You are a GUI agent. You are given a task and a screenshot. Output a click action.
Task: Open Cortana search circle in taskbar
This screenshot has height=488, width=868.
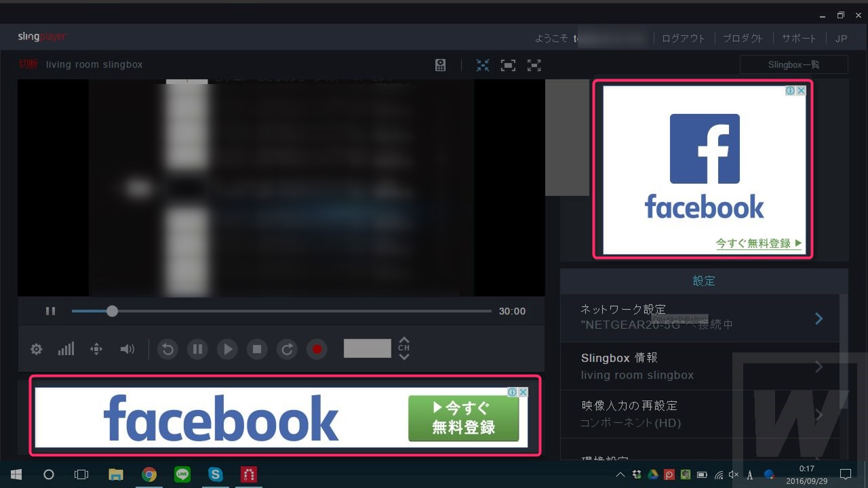pos(49,474)
